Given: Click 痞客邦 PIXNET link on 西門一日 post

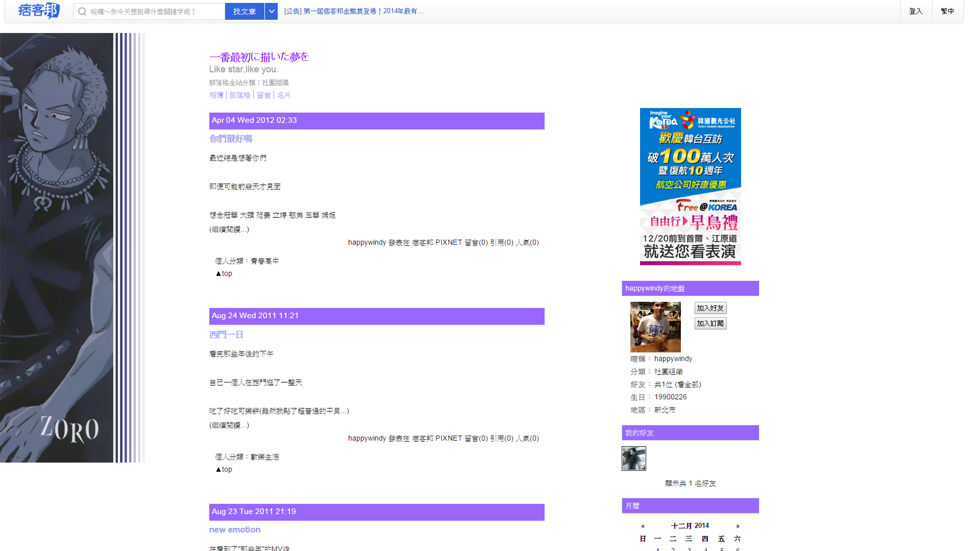Looking at the screenshot, I should click(437, 439).
